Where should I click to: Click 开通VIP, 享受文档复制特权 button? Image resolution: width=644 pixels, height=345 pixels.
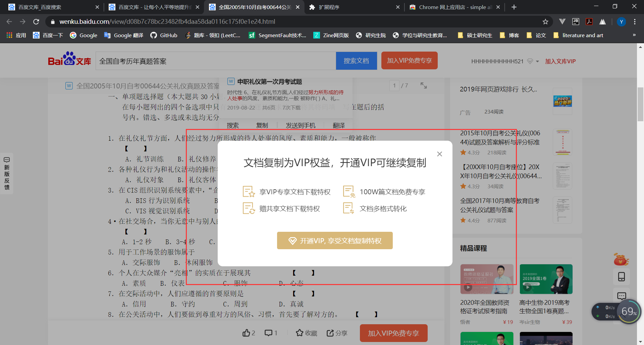(x=334, y=240)
